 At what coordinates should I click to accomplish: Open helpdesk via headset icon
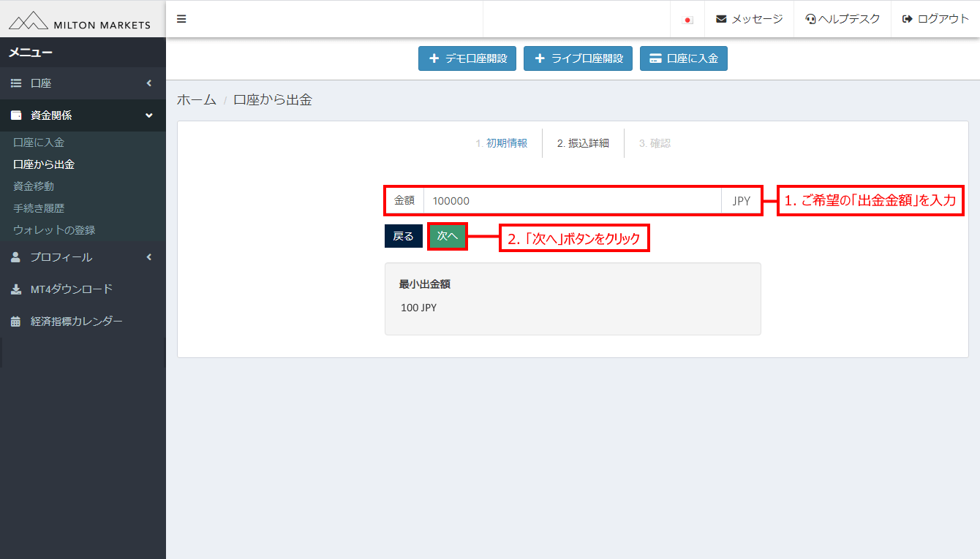click(x=810, y=19)
